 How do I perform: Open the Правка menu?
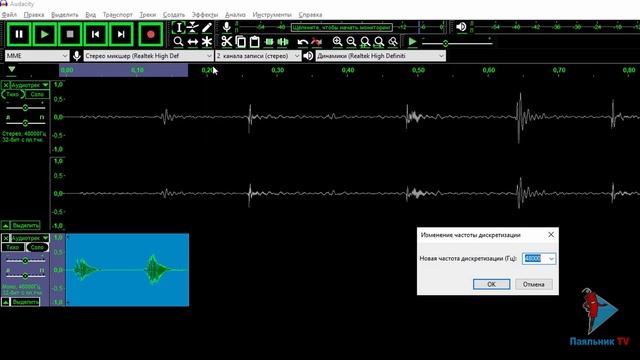tap(34, 15)
